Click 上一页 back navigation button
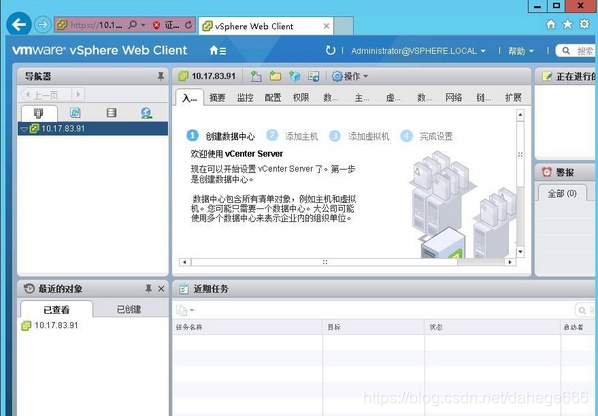Viewport: 598px width, 416px height. pos(46,94)
